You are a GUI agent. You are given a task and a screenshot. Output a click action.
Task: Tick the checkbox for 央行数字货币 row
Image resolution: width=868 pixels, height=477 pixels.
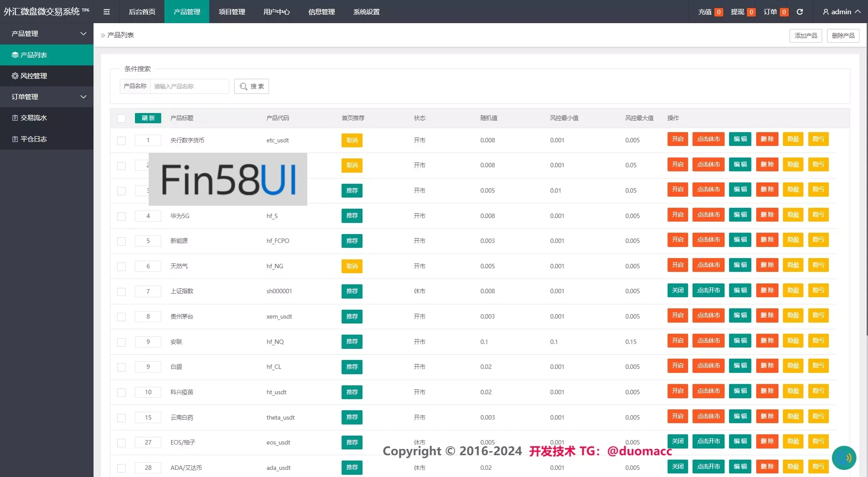click(x=121, y=141)
